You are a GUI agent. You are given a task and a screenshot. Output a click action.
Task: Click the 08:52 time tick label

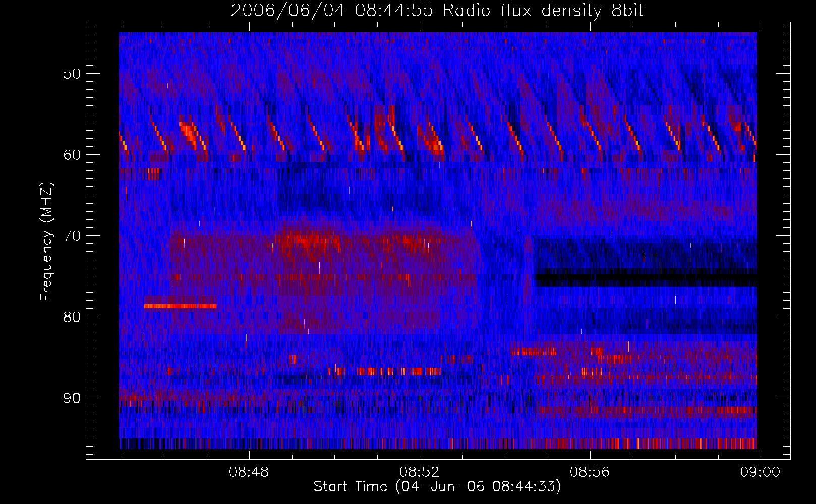[x=420, y=472]
